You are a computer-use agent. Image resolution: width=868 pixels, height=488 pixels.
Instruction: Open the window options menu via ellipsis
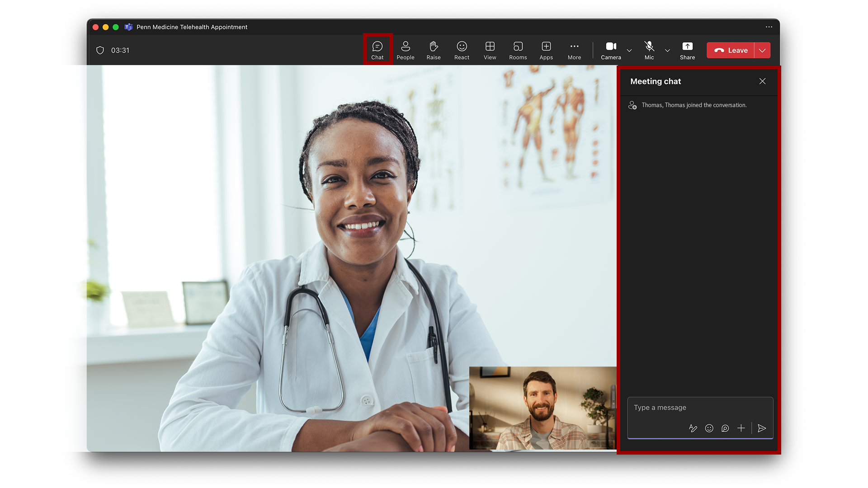click(769, 27)
